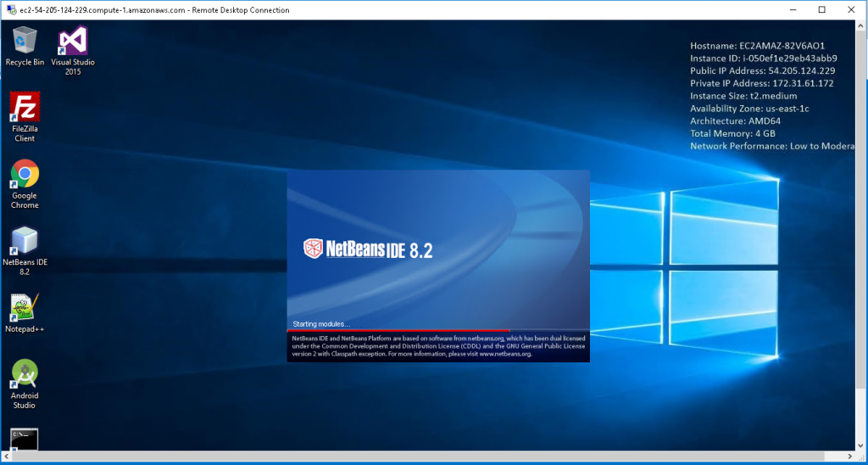Close the Remote Desktop Connection window
868x465 pixels.
852,10
